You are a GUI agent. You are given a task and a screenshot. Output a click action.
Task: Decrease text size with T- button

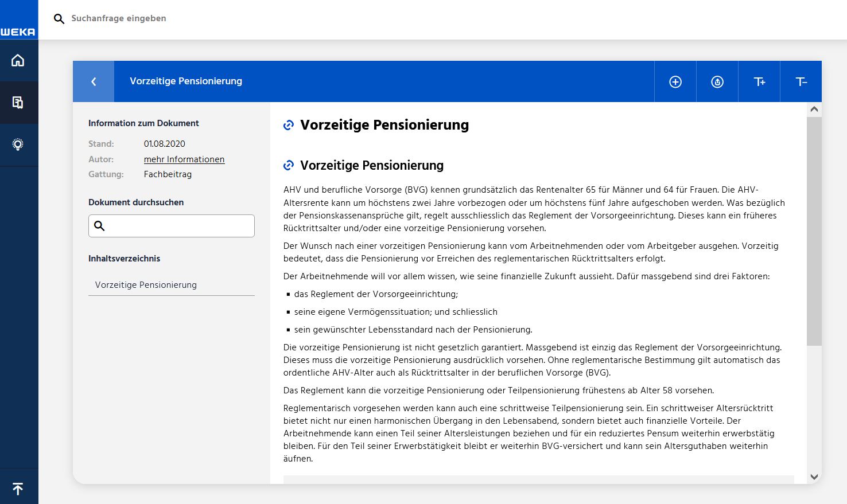(x=801, y=82)
